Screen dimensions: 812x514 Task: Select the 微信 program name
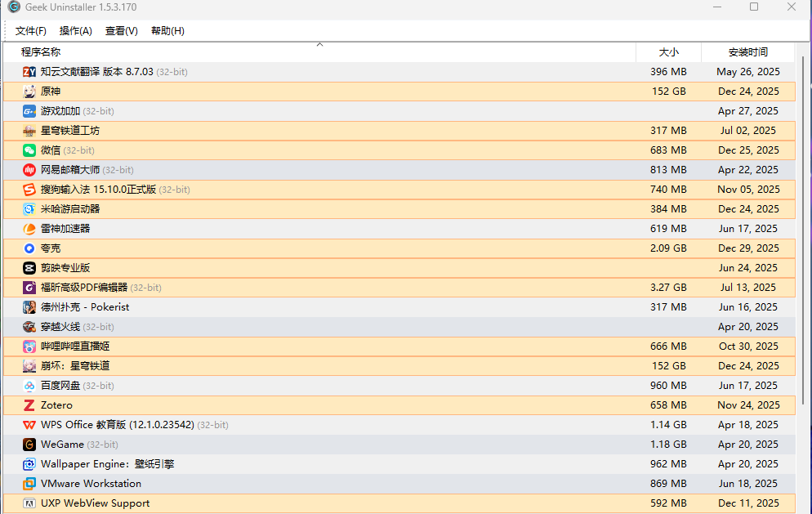click(51, 150)
